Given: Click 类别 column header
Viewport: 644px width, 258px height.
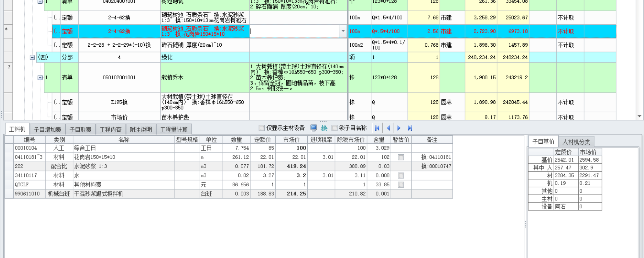Looking at the screenshot, I should click(59, 140).
